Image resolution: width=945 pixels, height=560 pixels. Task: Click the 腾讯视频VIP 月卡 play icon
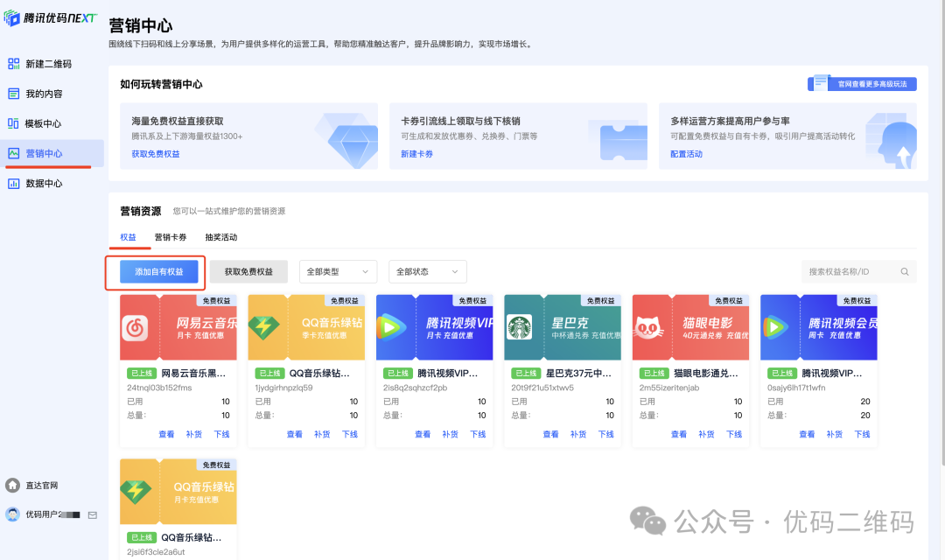pos(390,327)
